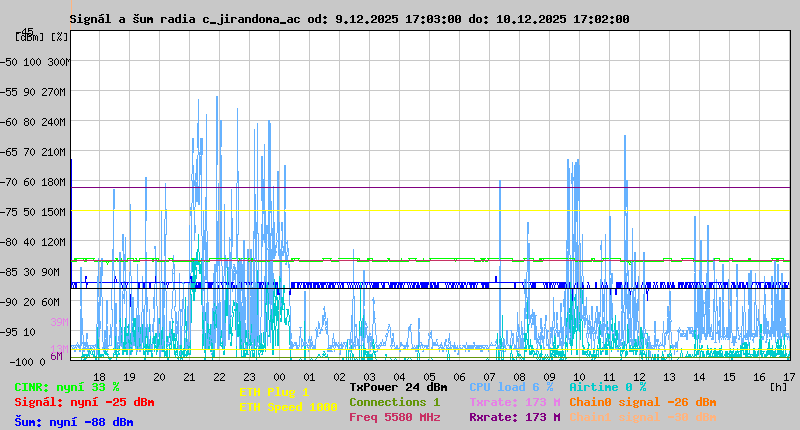Screen dimensions: 800x430
Task: Click the '09' hour label on time axis
Action: pyautogui.click(x=549, y=377)
